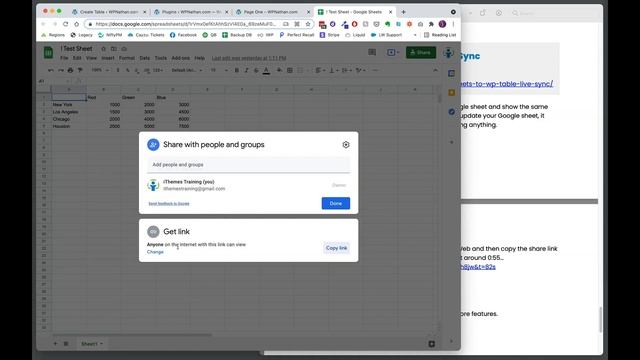Image resolution: width=640 pixels, height=360 pixels.
Task: Toggle italic formatting
Action: click(x=246, y=70)
